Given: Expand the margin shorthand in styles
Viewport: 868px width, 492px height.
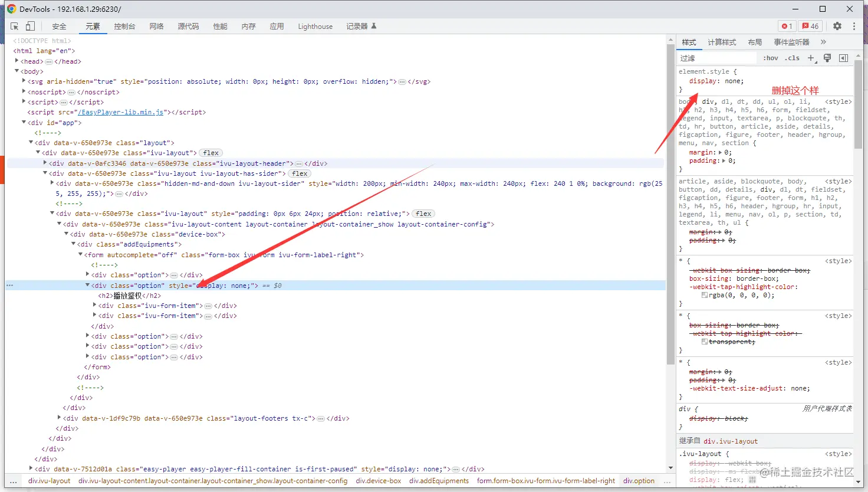Looking at the screenshot, I should [x=720, y=152].
